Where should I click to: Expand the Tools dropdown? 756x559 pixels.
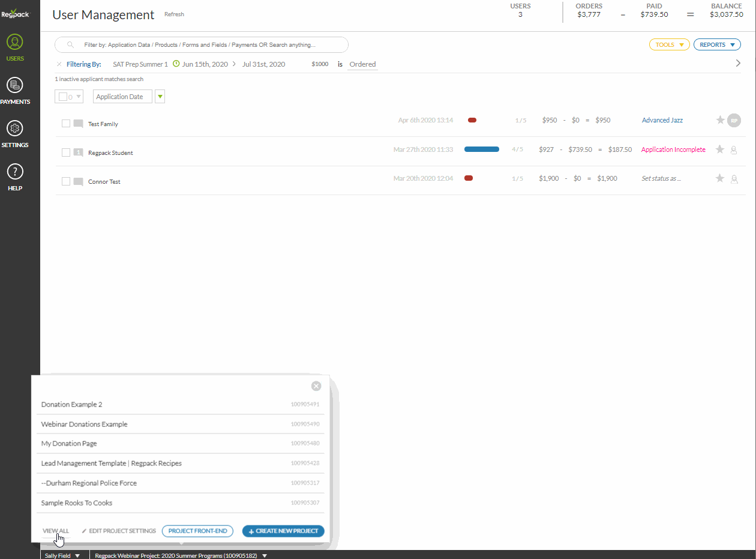click(669, 44)
